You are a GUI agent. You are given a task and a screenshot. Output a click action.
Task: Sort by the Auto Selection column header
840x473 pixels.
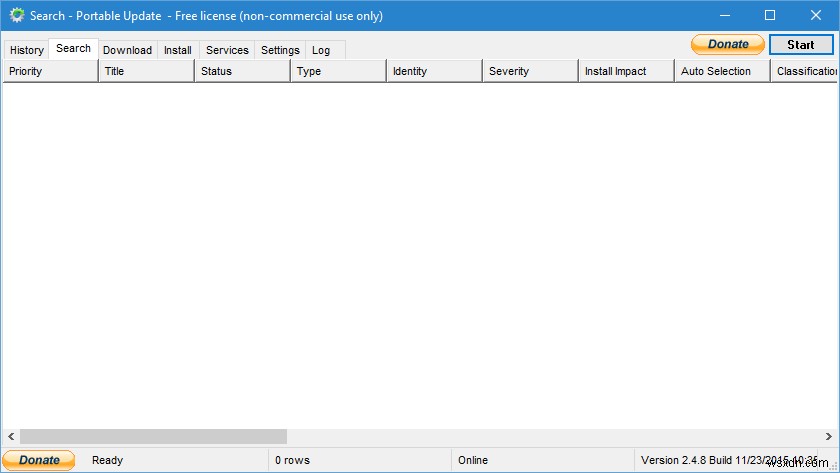(722, 71)
